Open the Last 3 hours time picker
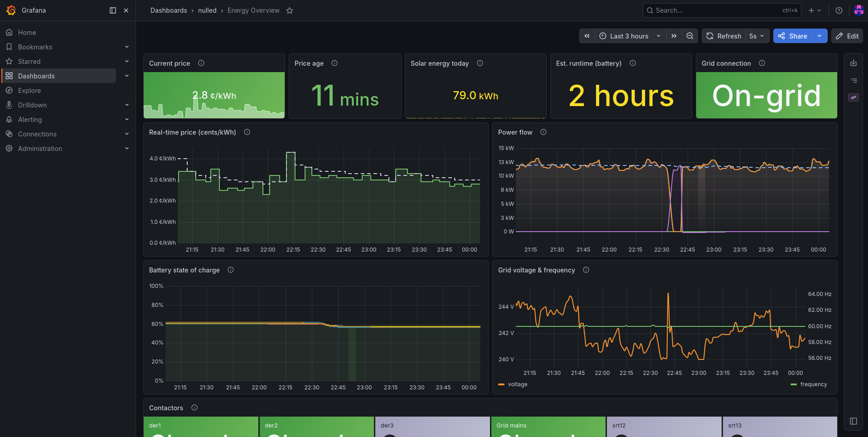 click(630, 36)
